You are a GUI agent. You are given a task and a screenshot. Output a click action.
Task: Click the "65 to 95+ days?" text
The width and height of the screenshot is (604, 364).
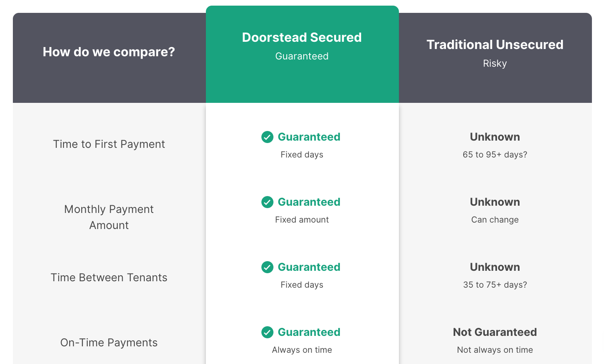pos(495,155)
